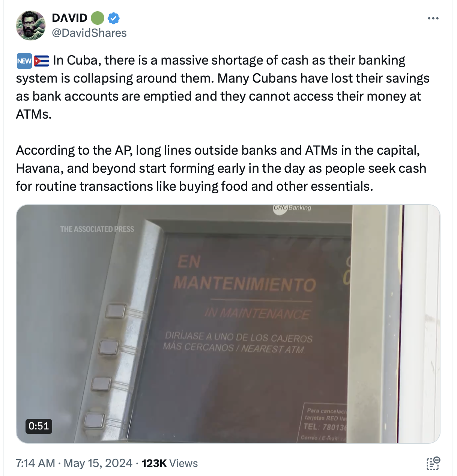Open the @DavidShares handle link
Screen dimensions: 457x476
(x=89, y=33)
